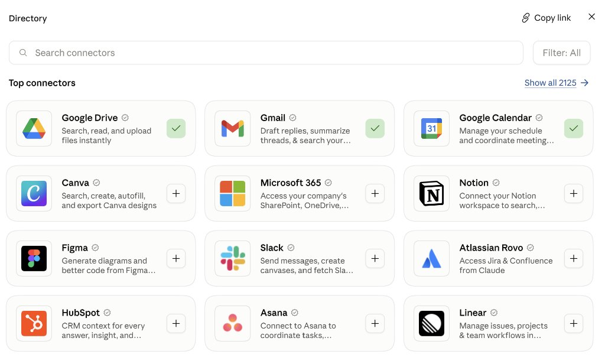
Task: Click the Slack logo icon
Action: coord(233,258)
